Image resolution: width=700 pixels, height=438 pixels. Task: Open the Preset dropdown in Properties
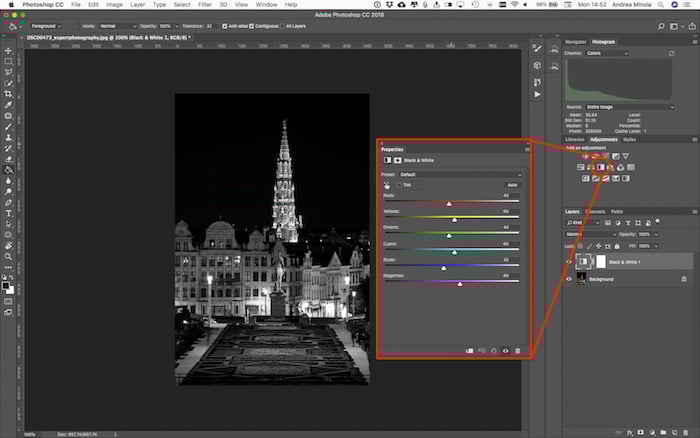point(459,175)
